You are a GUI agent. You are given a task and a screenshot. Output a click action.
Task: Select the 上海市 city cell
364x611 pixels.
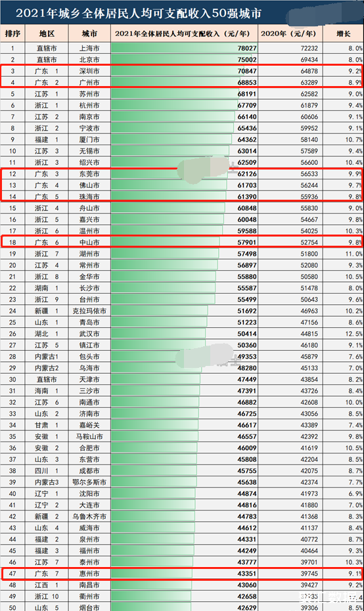click(89, 49)
